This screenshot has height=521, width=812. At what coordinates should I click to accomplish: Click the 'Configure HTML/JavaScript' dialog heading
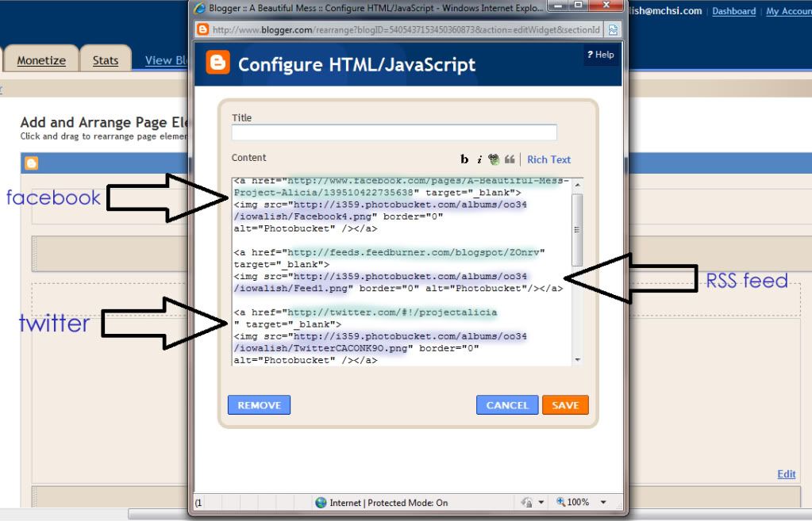pyautogui.click(x=357, y=65)
